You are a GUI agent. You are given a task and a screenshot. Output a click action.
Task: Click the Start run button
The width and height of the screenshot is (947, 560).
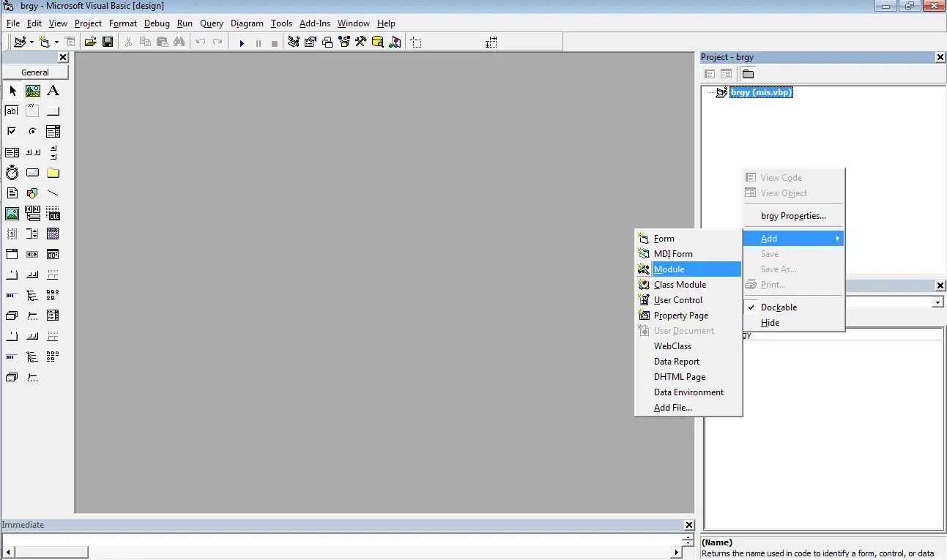click(x=242, y=42)
